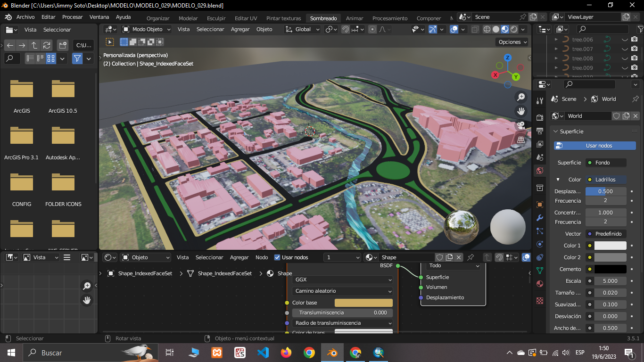
Task: Open the World properties tab (red globe)
Action: click(540, 171)
